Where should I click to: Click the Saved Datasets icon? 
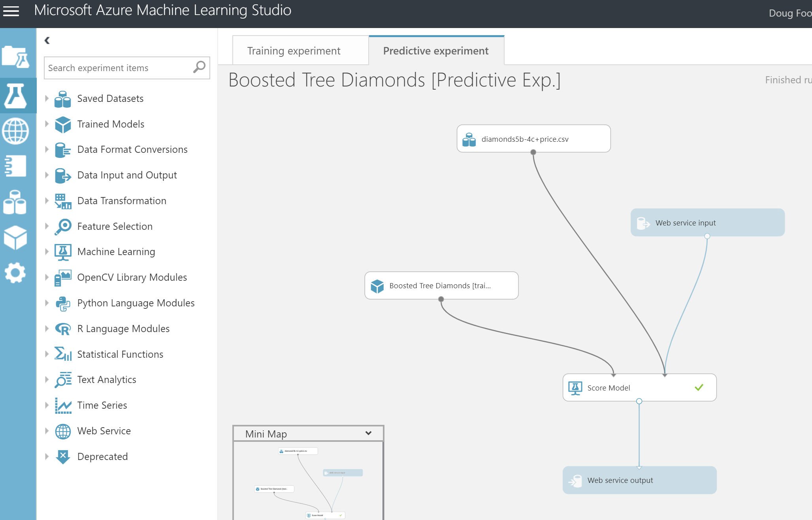click(x=63, y=99)
